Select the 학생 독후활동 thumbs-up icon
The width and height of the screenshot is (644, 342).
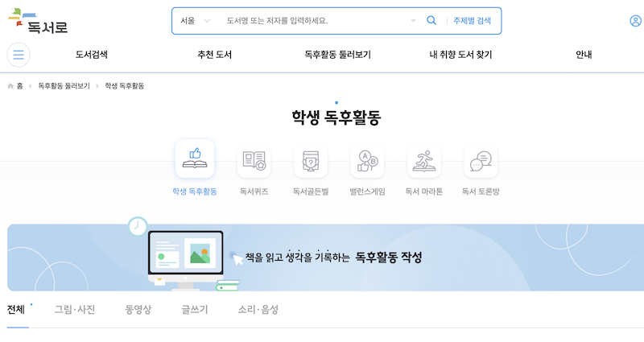(x=195, y=159)
